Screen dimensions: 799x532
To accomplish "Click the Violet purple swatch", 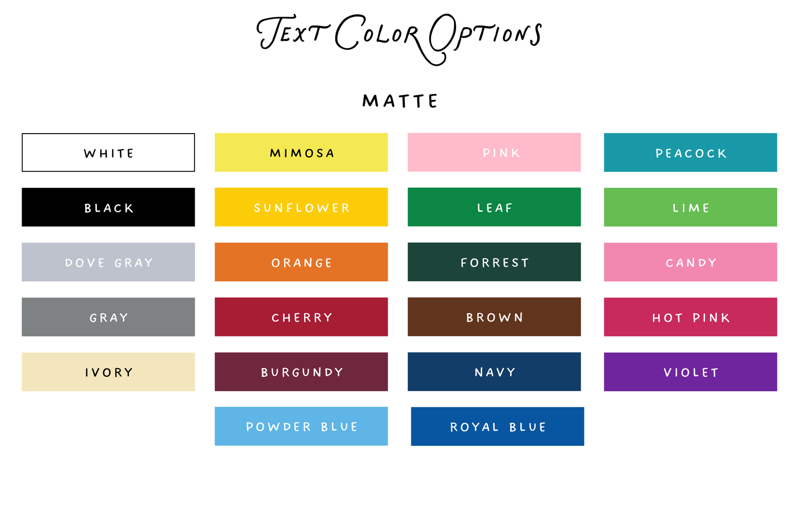I will 691,372.
